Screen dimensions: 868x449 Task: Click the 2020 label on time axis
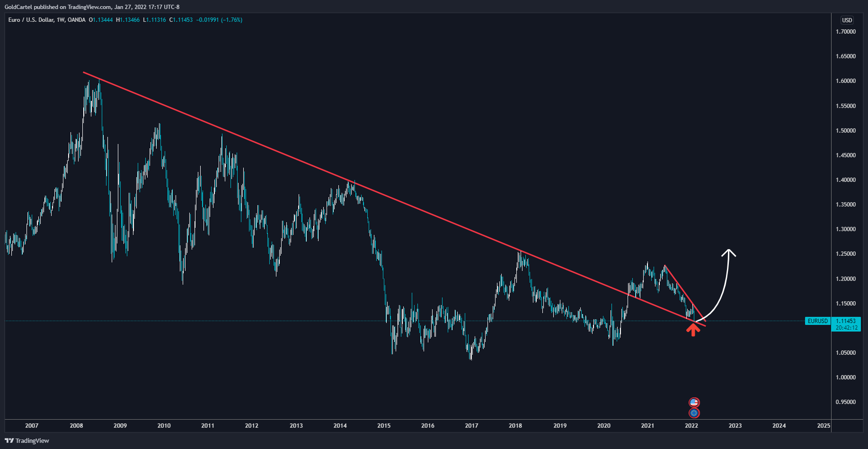604,425
